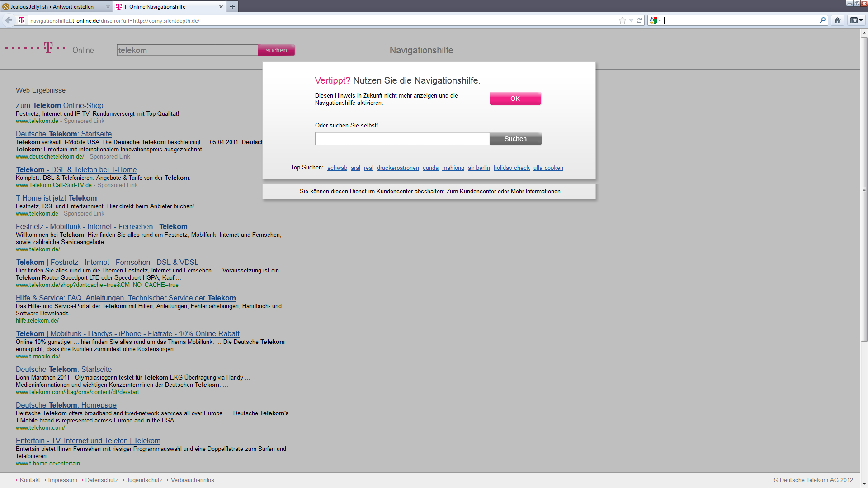
Task: Go to the browser home page
Action: (837, 20)
